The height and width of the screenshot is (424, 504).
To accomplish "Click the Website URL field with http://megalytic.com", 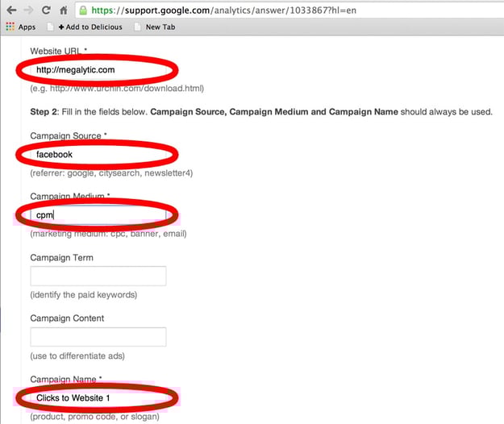I will click(98, 69).
